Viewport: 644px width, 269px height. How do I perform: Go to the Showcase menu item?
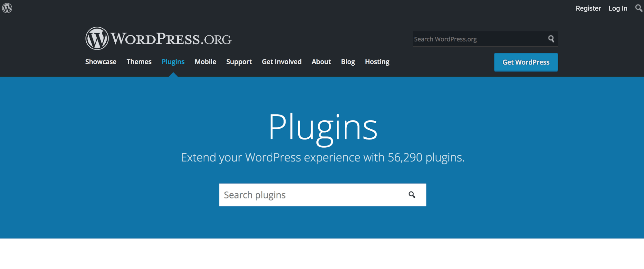(101, 61)
